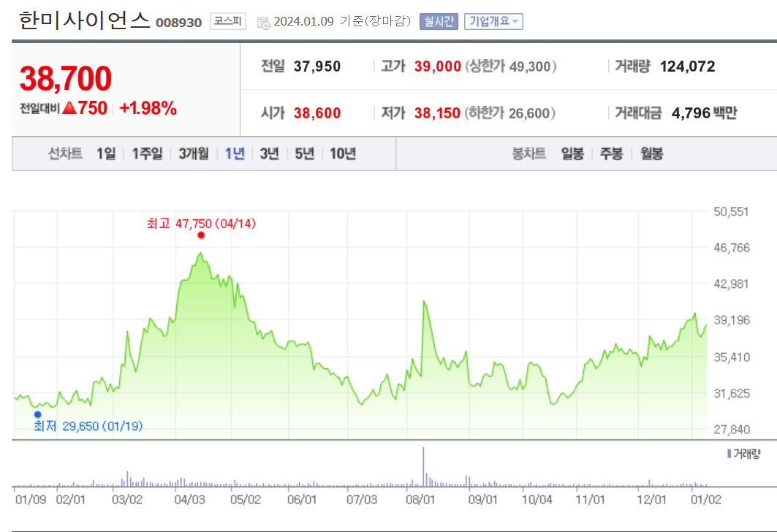Click the tallest volume bar near 08/01

point(423,466)
